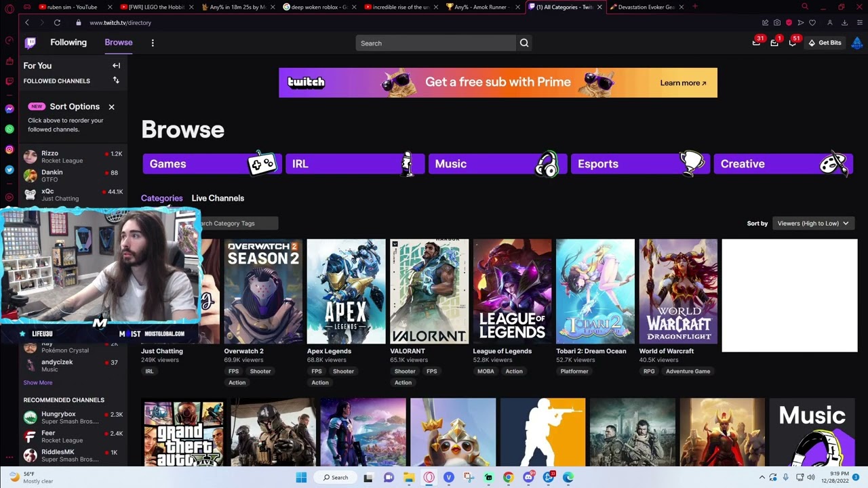Dismiss the Sort Options tooltip

coord(111,106)
